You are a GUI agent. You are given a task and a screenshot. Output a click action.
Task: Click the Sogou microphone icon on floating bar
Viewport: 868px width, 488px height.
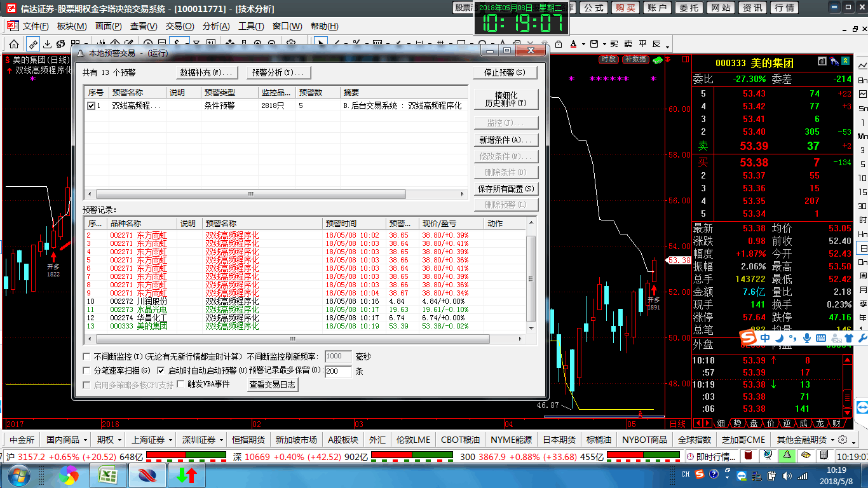tap(807, 338)
